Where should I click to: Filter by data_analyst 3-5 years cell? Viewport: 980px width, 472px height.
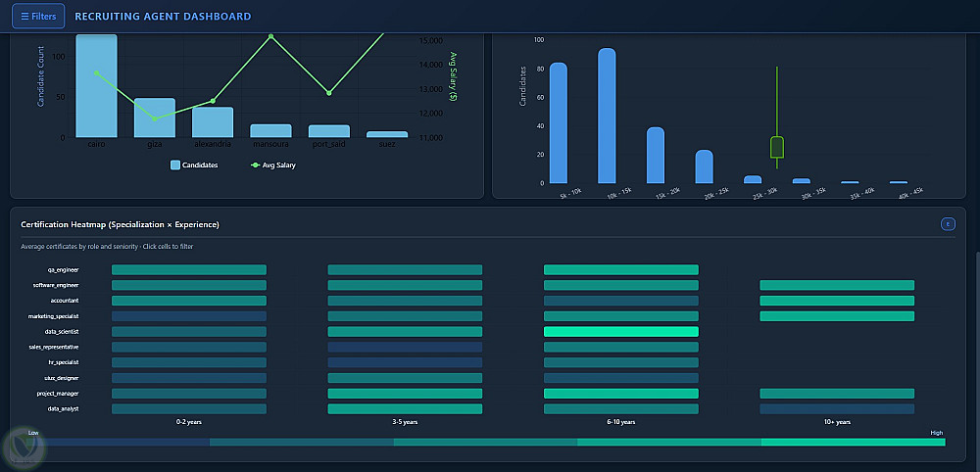405,409
